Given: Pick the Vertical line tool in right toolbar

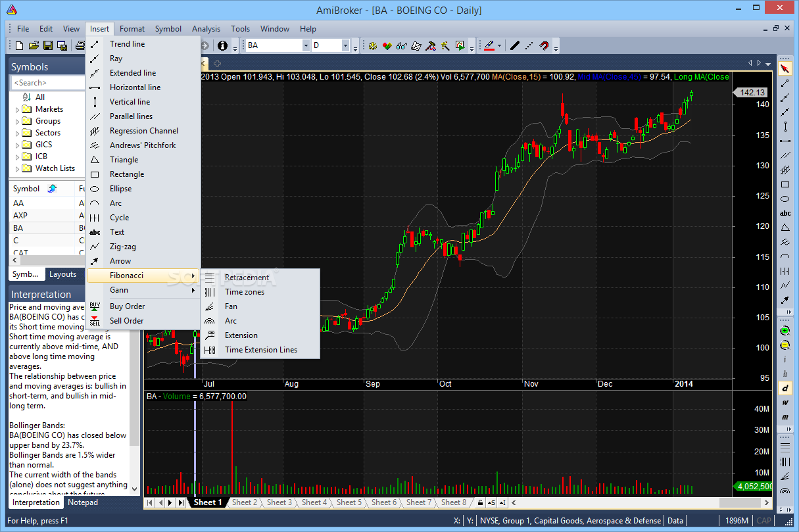Looking at the screenshot, I should 785,126.
